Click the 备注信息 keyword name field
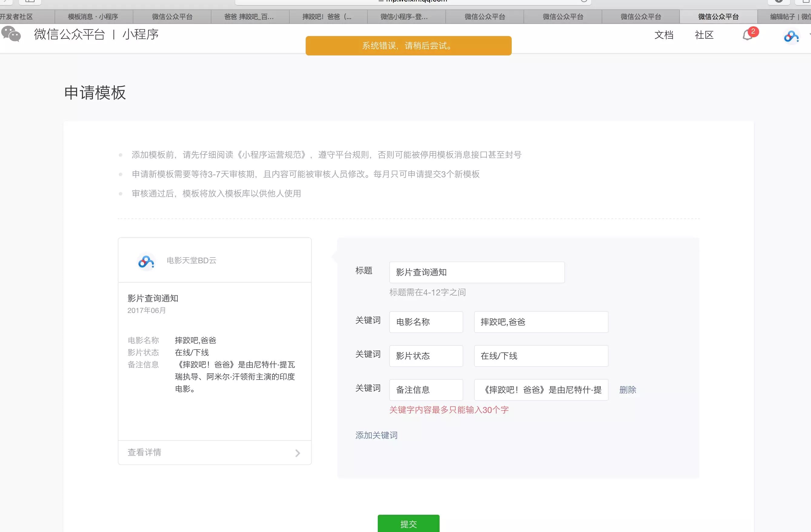Image resolution: width=811 pixels, height=532 pixels. click(x=426, y=390)
